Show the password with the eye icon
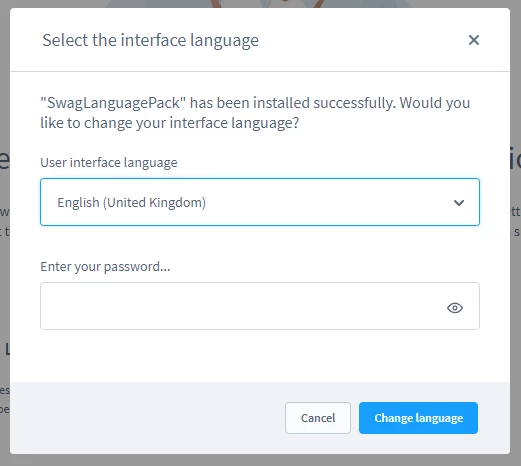521x466 pixels. (455, 308)
